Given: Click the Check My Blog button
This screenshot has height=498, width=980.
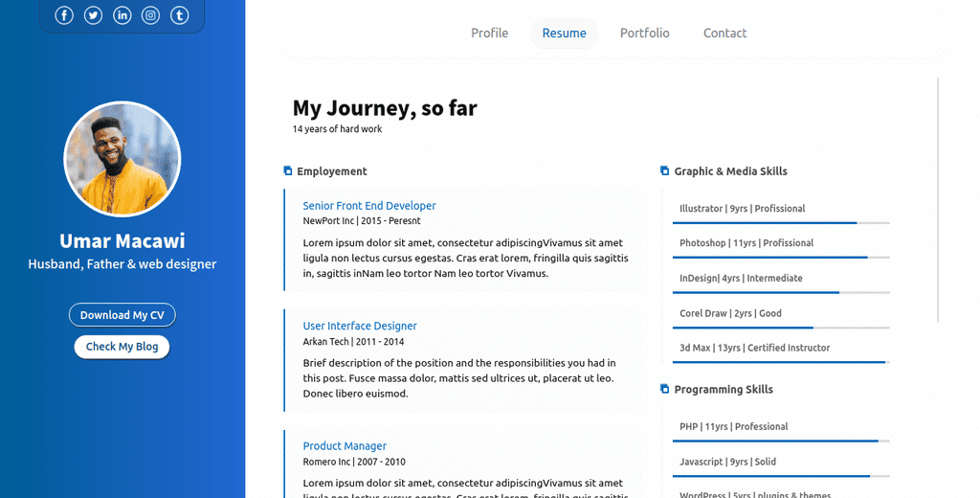Looking at the screenshot, I should (x=122, y=347).
